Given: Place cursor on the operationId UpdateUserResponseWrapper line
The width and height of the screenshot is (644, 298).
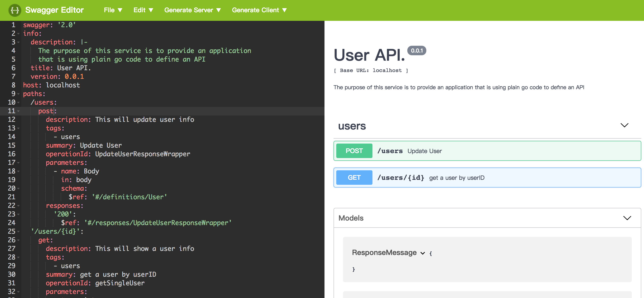Looking at the screenshot, I should tap(143, 154).
